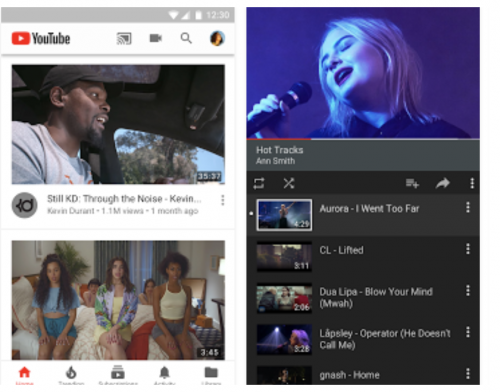Click the YouTube logo

(41, 39)
